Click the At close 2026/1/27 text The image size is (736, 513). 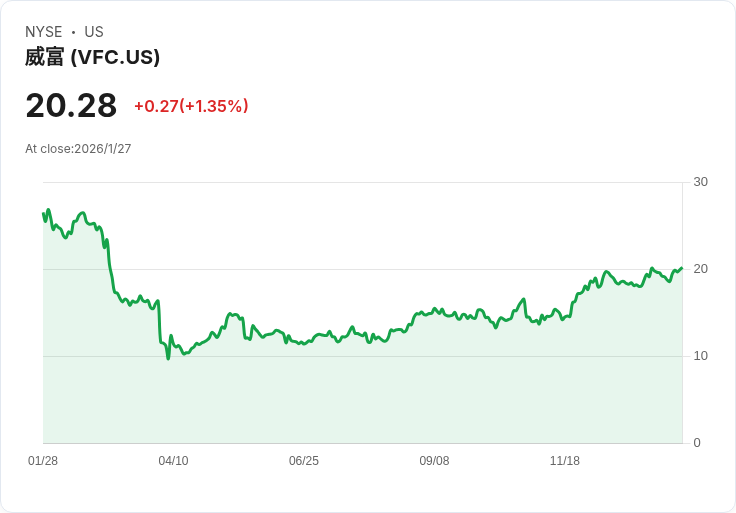tap(78, 149)
